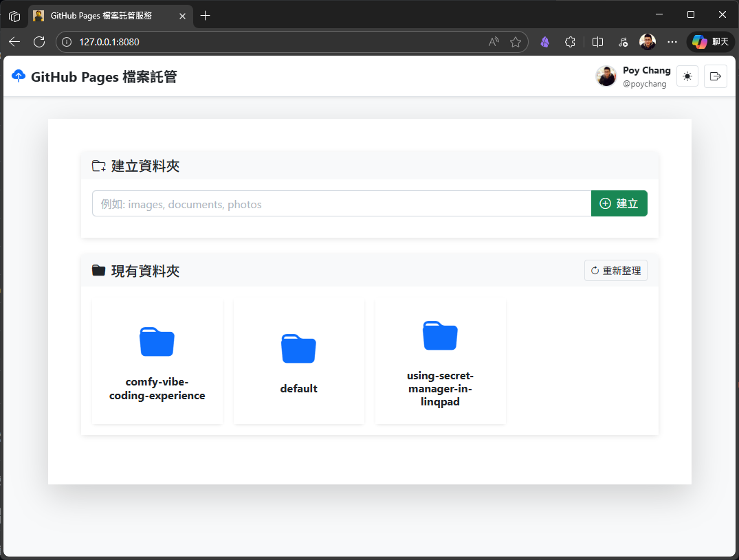
Task: Click the logout icon button
Action: (715, 76)
